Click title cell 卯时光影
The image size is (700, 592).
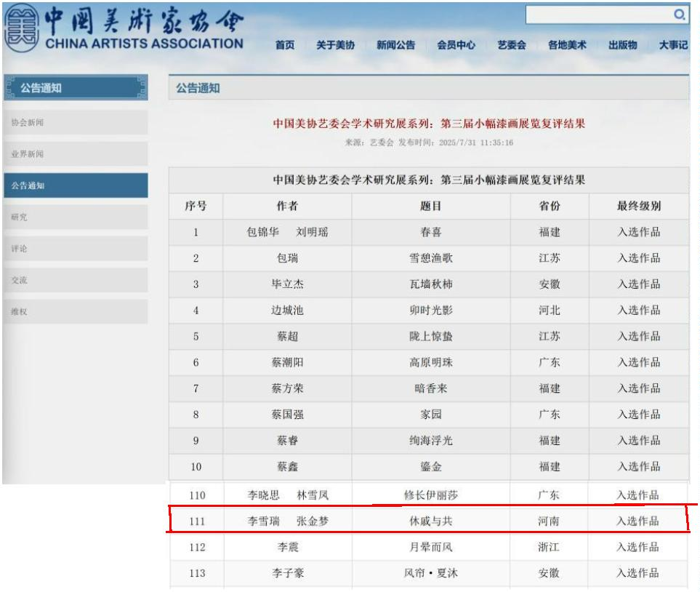point(431,310)
